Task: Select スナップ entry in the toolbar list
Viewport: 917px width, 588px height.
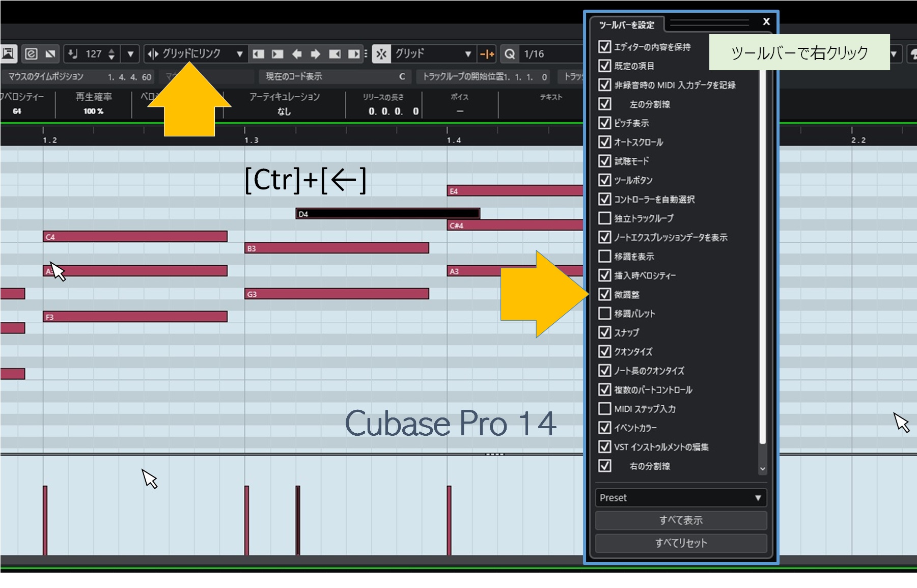Action: [626, 332]
